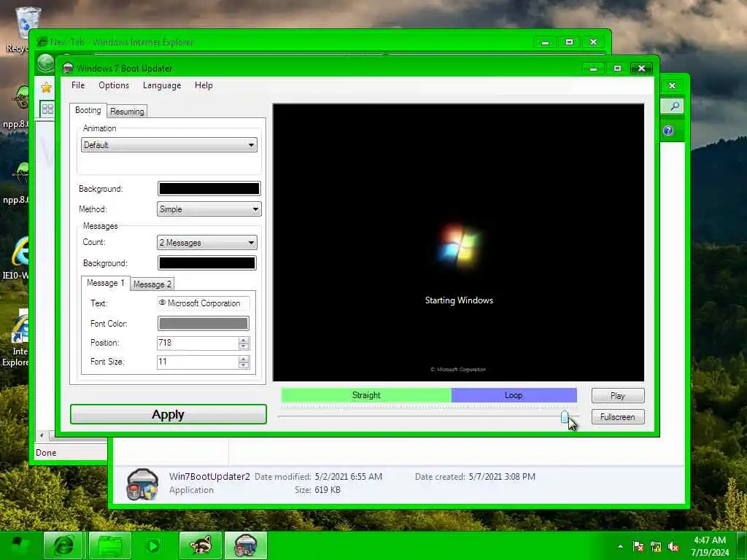Click the Win7BootUpdater2 file name text

click(x=209, y=477)
